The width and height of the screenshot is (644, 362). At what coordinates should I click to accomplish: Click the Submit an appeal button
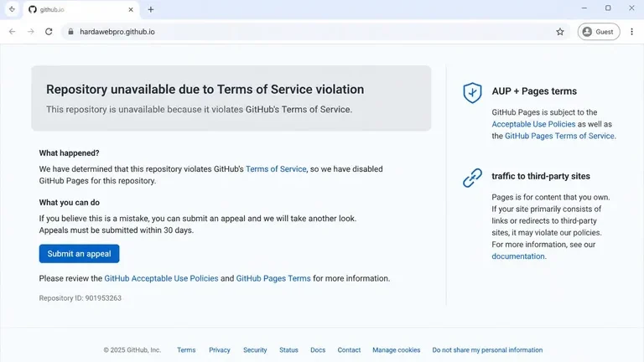click(x=80, y=254)
